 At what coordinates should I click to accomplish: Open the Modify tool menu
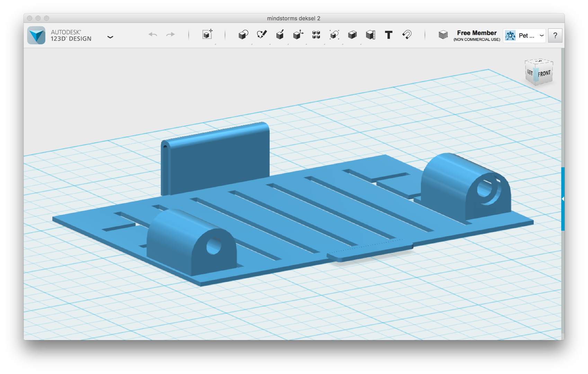[x=298, y=35]
